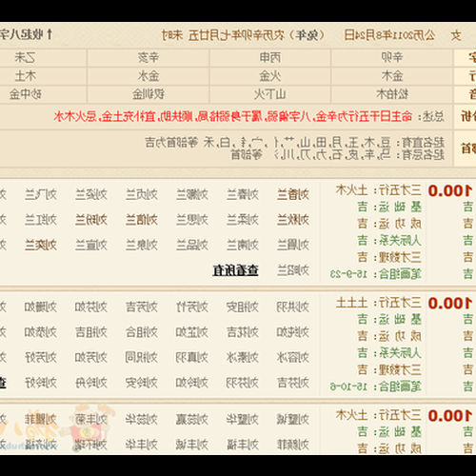Click the name 刘芳如

91,358
